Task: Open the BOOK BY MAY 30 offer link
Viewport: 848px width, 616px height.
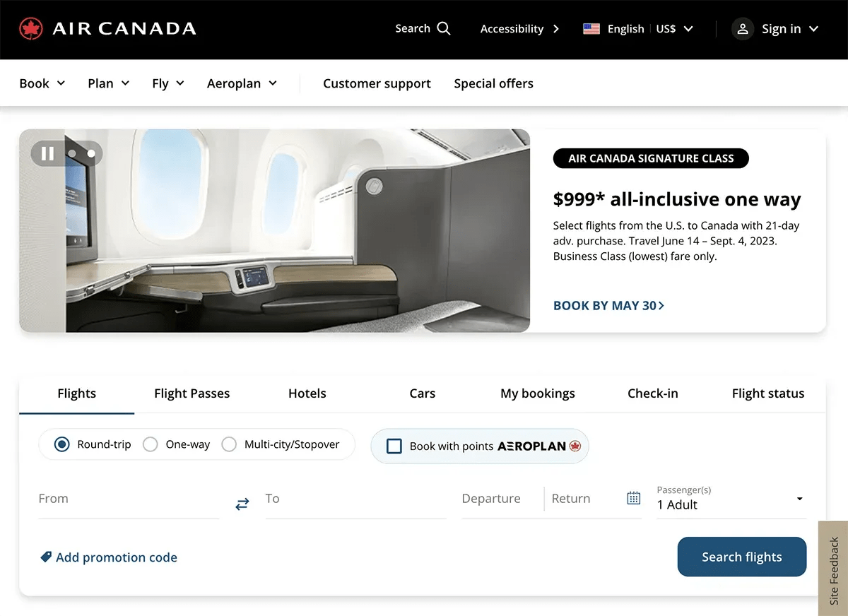Action: [608, 306]
